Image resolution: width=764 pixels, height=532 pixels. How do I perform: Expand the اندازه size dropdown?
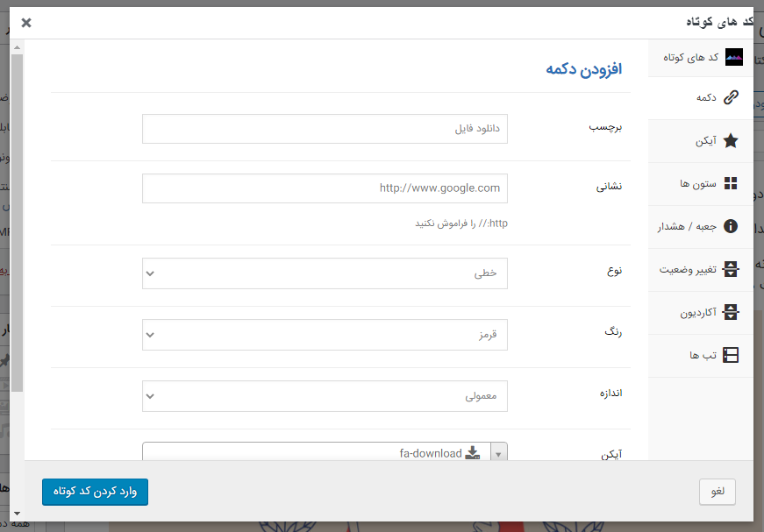325,396
